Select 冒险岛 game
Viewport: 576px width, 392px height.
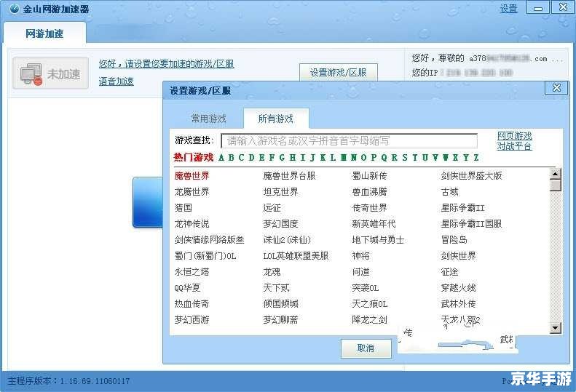point(454,240)
